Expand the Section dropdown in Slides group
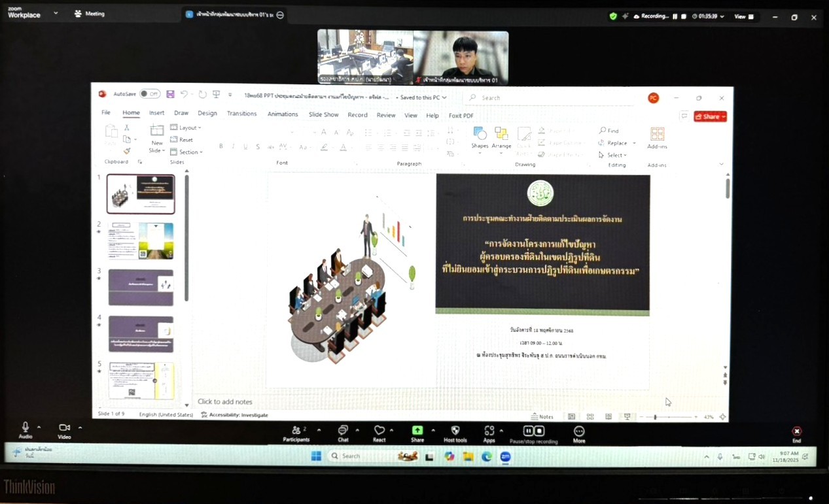This screenshot has height=504, width=829. coord(187,152)
